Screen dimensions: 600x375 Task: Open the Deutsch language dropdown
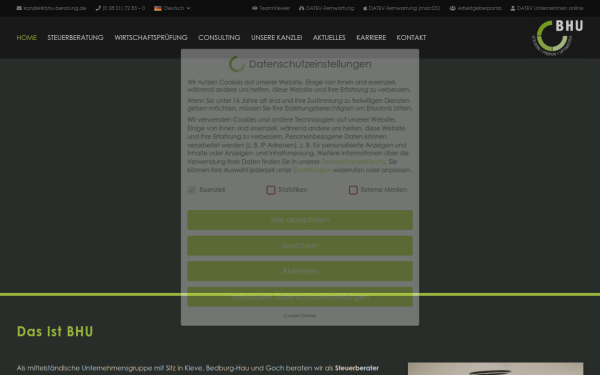[172, 8]
